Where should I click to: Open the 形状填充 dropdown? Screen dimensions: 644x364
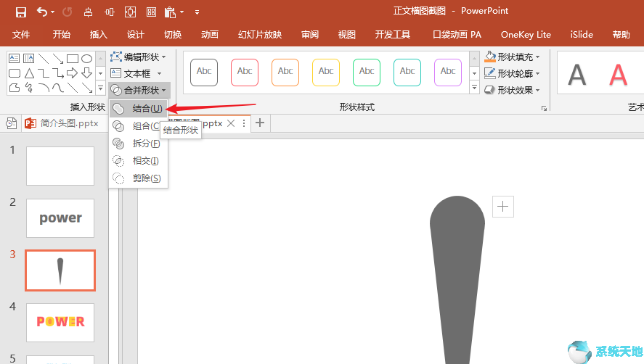coord(512,57)
